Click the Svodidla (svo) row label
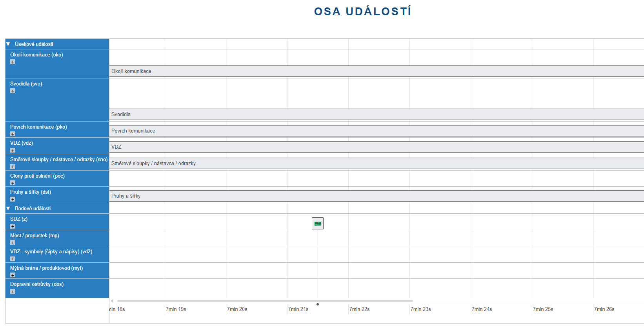This screenshot has width=644, height=329. point(26,84)
